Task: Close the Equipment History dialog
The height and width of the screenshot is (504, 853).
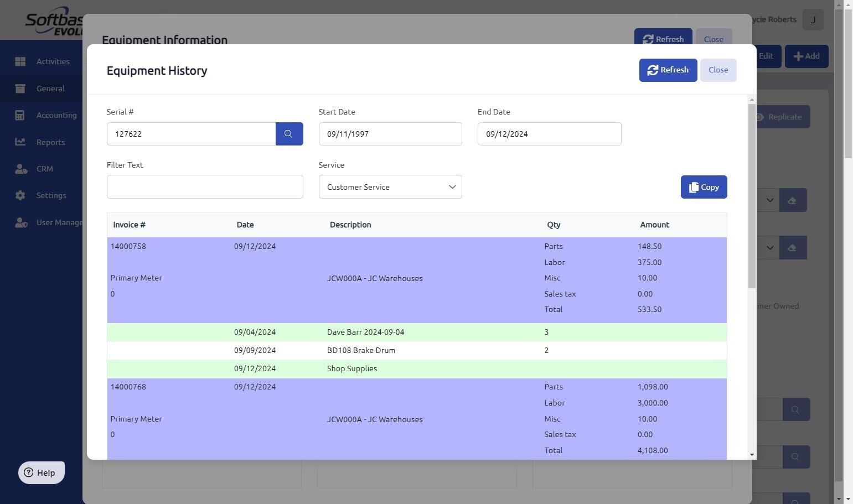Action: click(717, 70)
